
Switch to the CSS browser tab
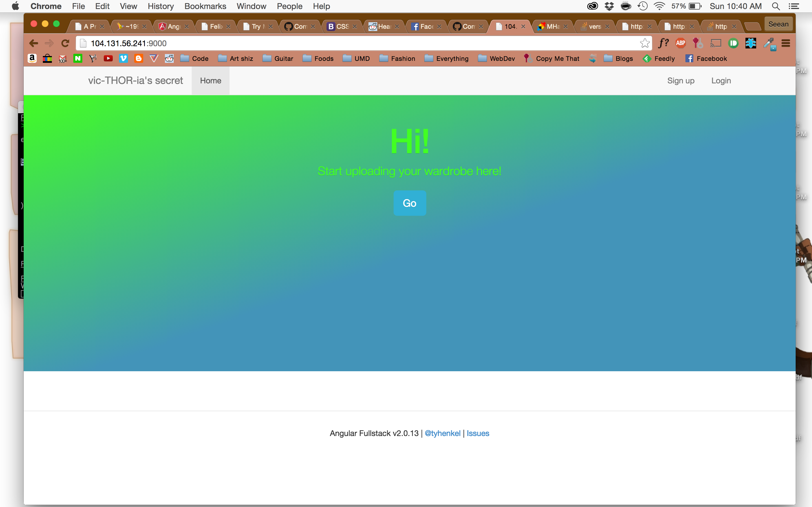pyautogui.click(x=339, y=26)
